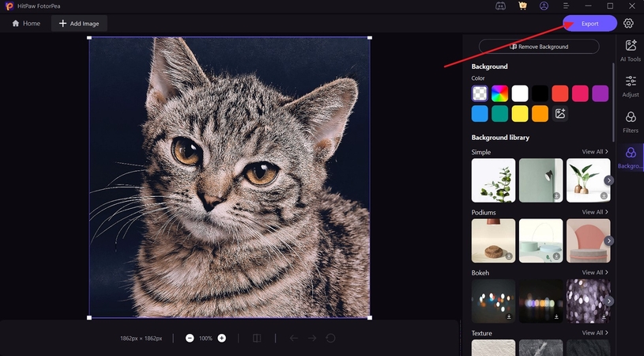View All Simple backgrounds

coord(595,152)
